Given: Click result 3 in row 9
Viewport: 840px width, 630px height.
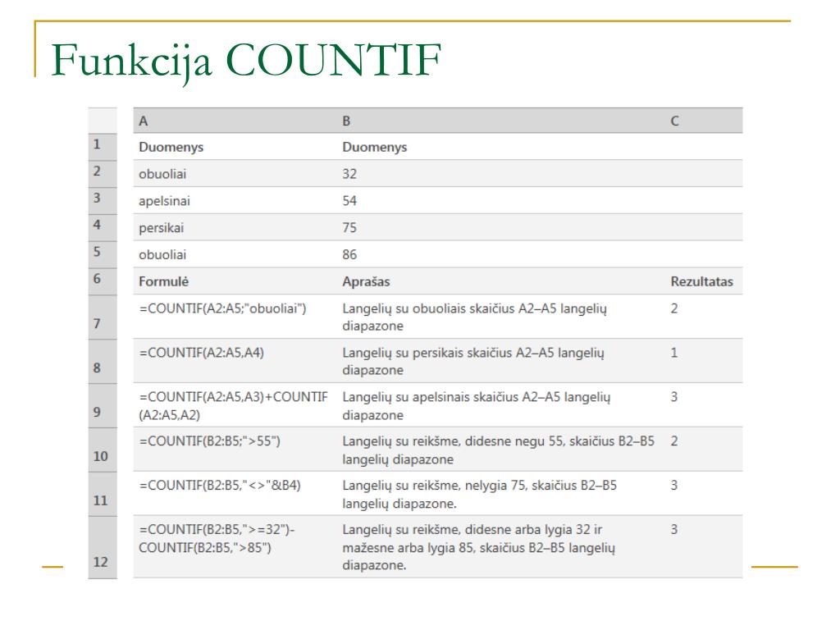Looking at the screenshot, I should [674, 397].
